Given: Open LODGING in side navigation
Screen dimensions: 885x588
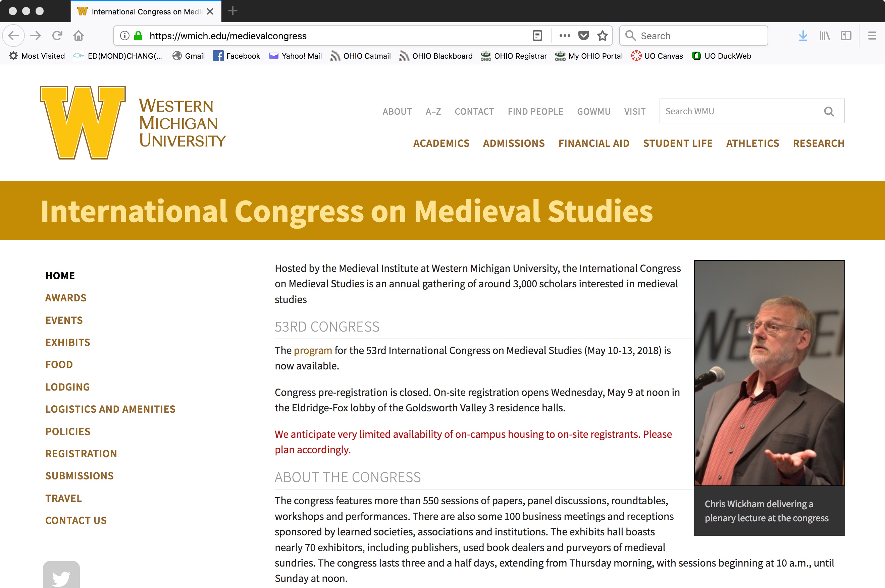Looking at the screenshot, I should [x=67, y=387].
